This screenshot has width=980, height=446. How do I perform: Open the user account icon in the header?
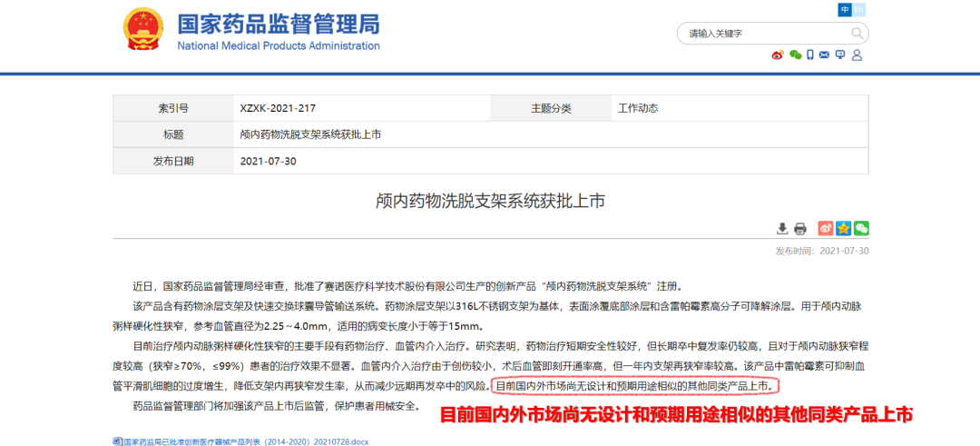pyautogui.click(x=857, y=55)
